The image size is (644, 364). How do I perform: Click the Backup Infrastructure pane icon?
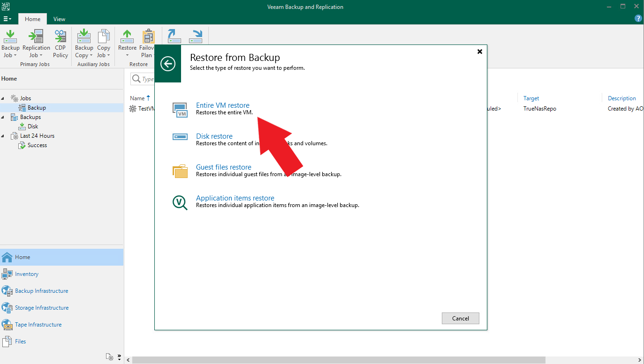point(7,291)
